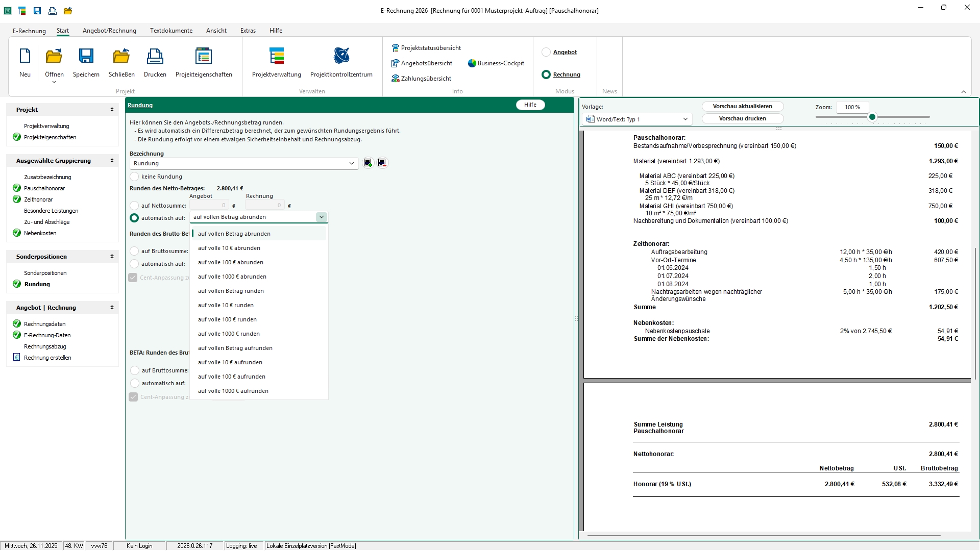Launch the Projektkontrollzentrum icon
Viewport: 980px width, 551px height.
click(x=341, y=56)
